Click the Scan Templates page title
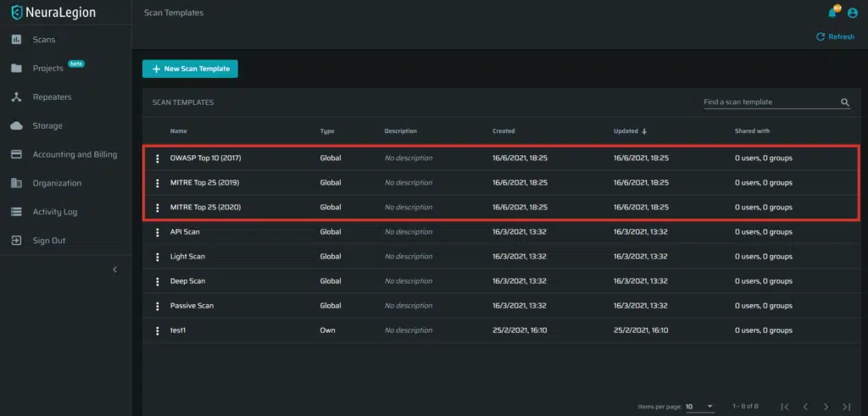Image resolution: width=868 pixels, height=416 pixels. (173, 12)
